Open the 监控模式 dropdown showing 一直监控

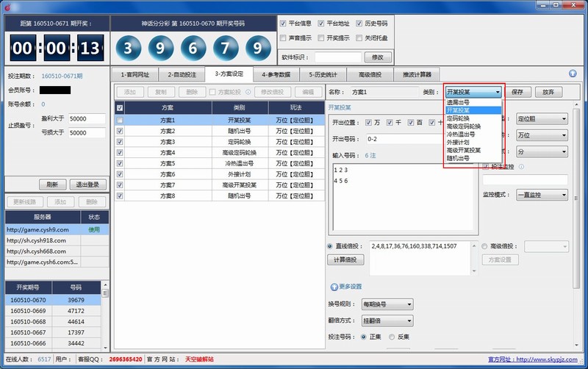pos(542,195)
